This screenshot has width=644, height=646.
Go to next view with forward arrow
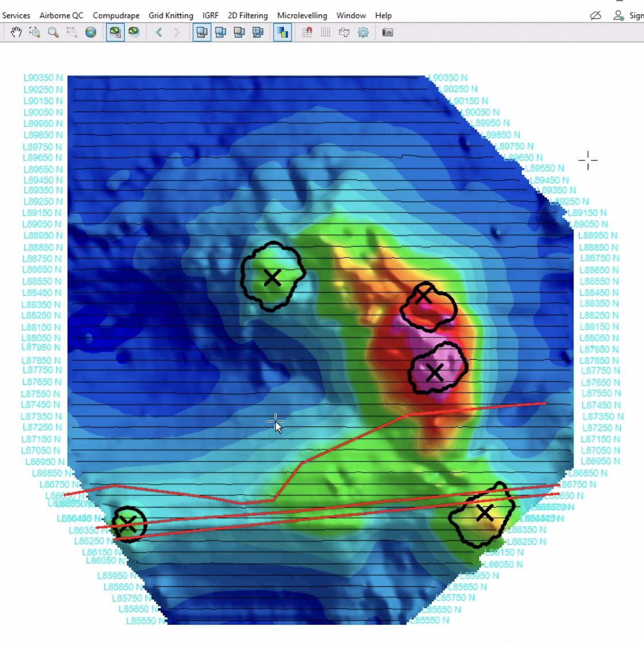click(x=177, y=32)
